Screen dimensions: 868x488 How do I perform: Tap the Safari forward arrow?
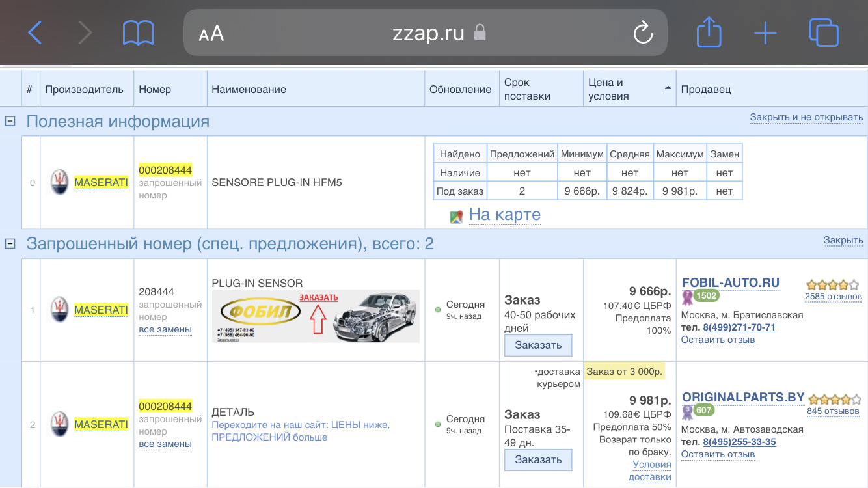point(85,32)
